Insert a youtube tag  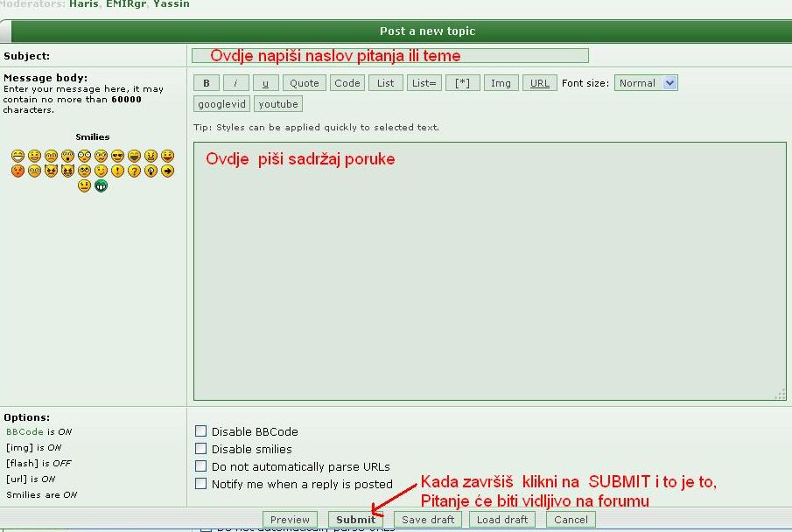(x=278, y=104)
